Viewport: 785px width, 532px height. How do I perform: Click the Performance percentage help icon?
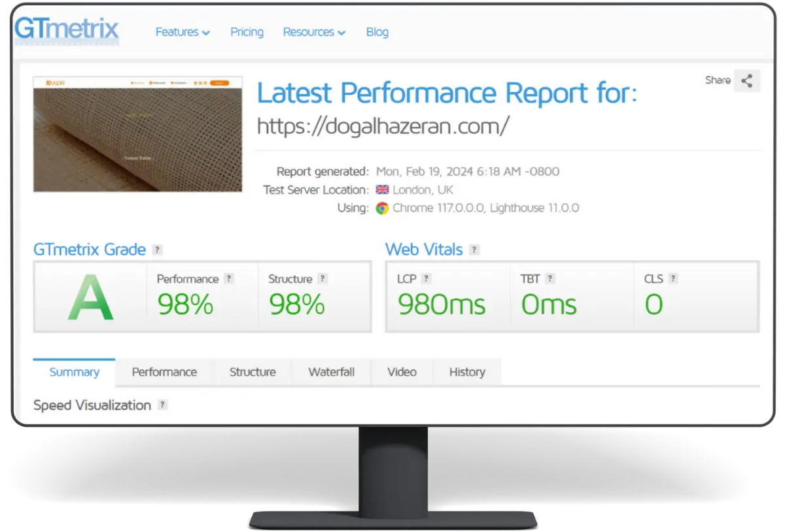click(230, 278)
